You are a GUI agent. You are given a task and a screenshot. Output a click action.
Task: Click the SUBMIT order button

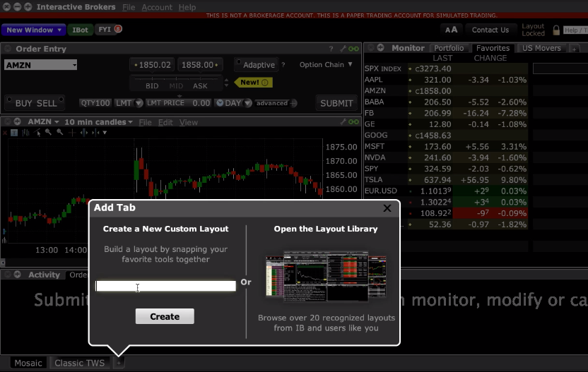(336, 103)
